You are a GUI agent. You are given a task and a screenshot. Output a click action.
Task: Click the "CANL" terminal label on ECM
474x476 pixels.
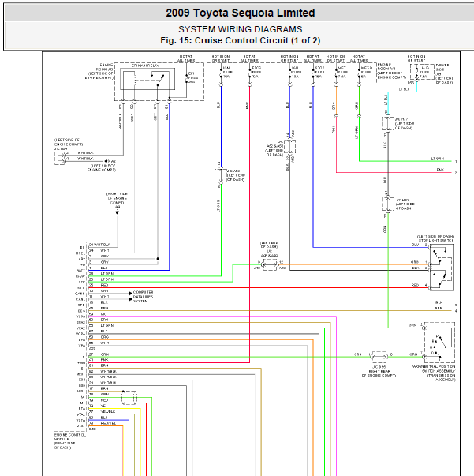click(x=80, y=299)
